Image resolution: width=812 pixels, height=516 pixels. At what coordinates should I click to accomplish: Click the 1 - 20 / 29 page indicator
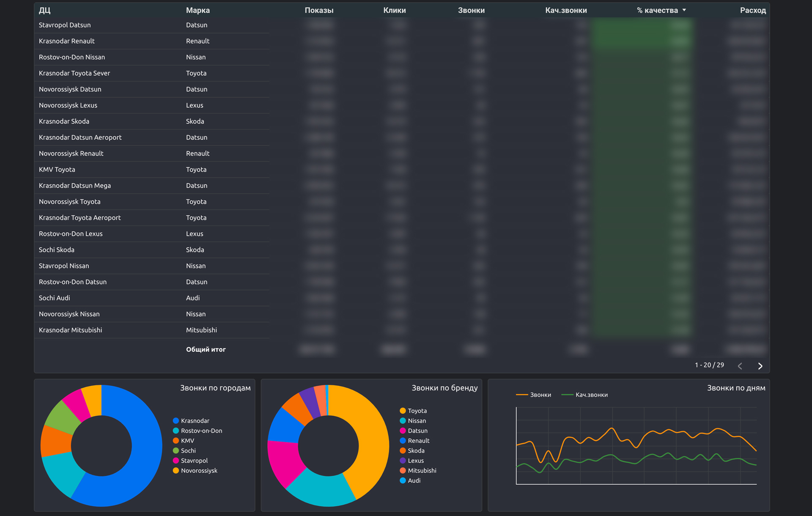(x=709, y=365)
